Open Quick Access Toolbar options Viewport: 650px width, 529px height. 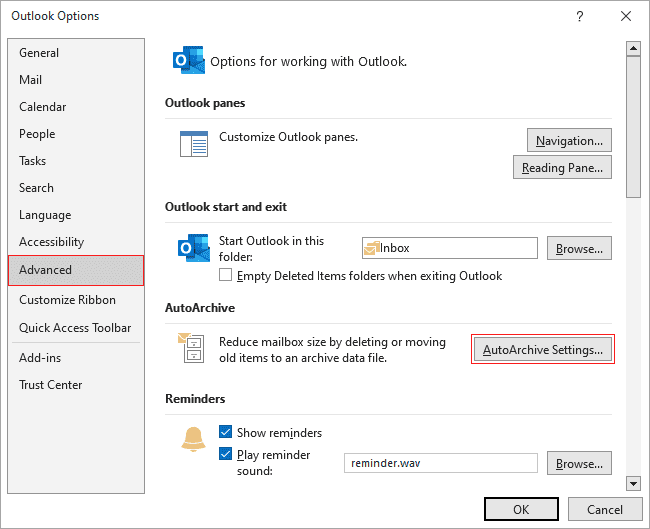pyautogui.click(x=76, y=328)
